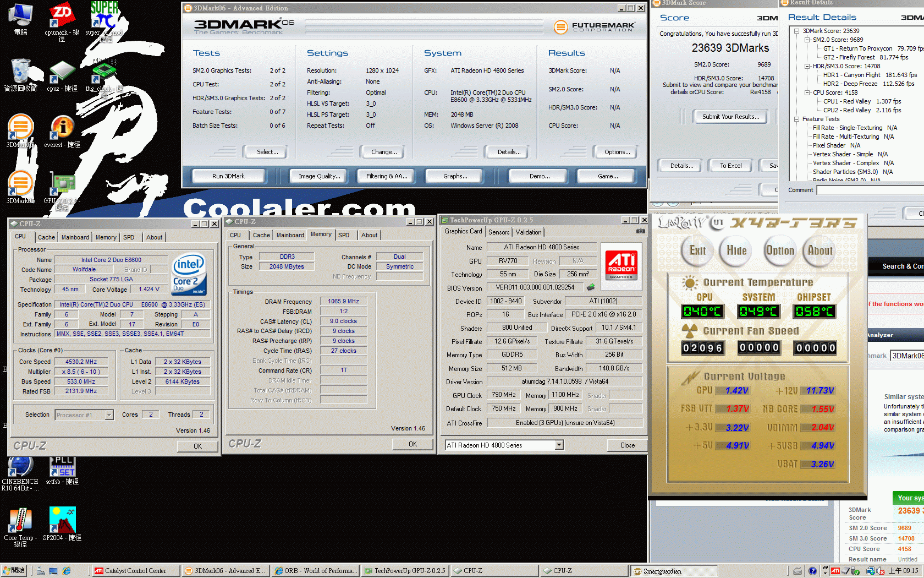This screenshot has height=578, width=924.
Task: Click the GPU-Z screenshot camera icon
Action: pyautogui.click(x=640, y=231)
